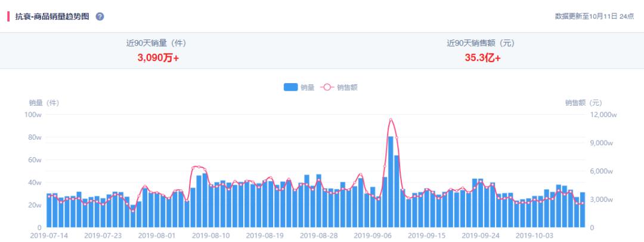
Task: Click the 12,000w axis label
Action: tap(603, 115)
